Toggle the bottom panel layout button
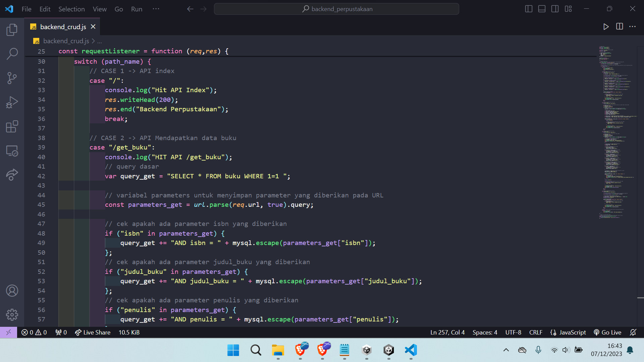Screen dimensions: 644x362 coord(542,9)
